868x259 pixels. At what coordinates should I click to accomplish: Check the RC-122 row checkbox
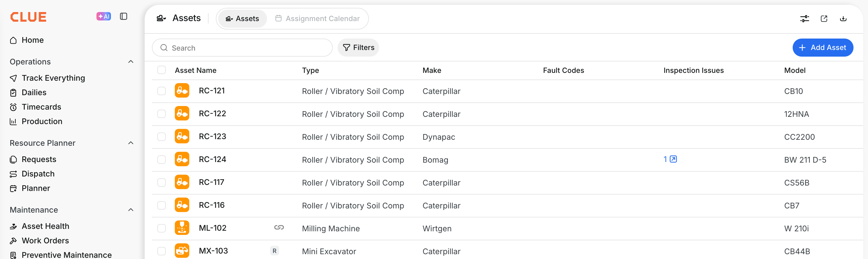[x=162, y=114]
